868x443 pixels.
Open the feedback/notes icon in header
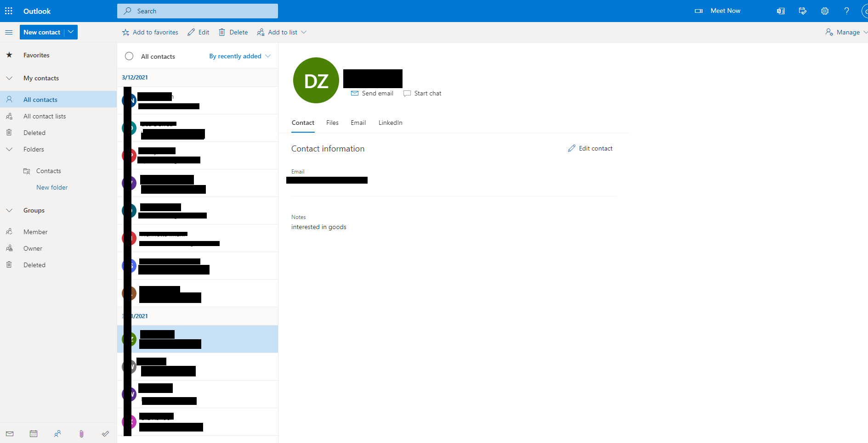click(803, 11)
